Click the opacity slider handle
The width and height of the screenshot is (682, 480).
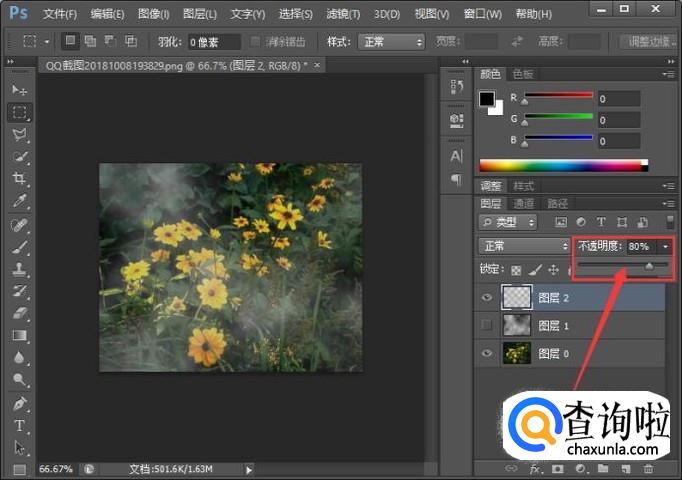click(649, 266)
